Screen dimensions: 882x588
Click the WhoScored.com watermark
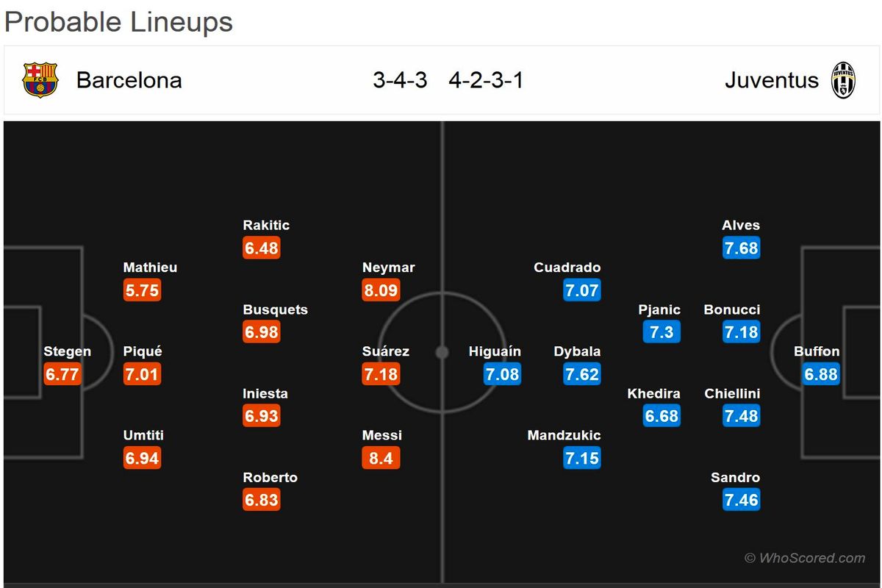805,558
